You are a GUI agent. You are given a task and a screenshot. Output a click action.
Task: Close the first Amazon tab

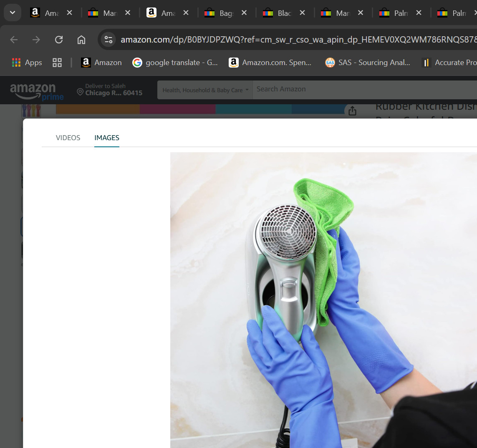pos(69,13)
